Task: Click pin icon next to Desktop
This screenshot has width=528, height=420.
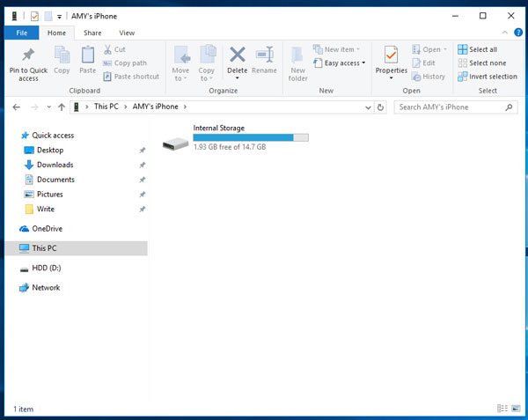Action: 143,151
